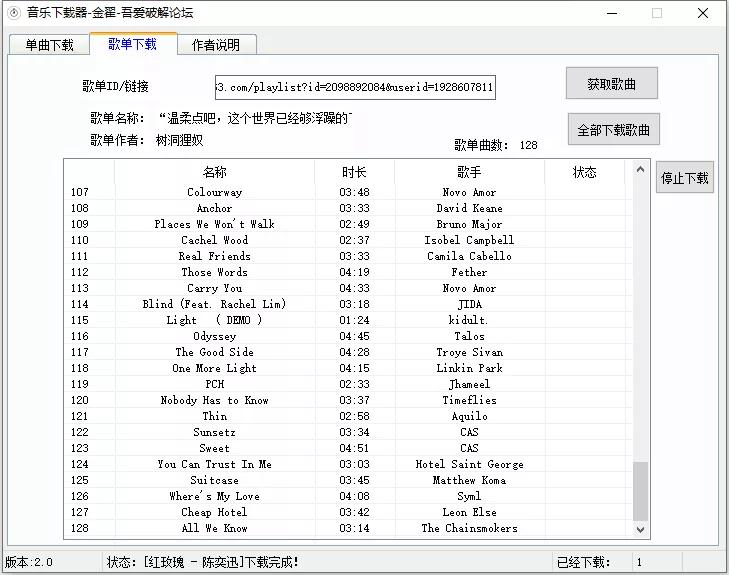The height and width of the screenshot is (575, 729).
Task: Click the playlist name text 温柔点吧
Action: [x=255, y=119]
